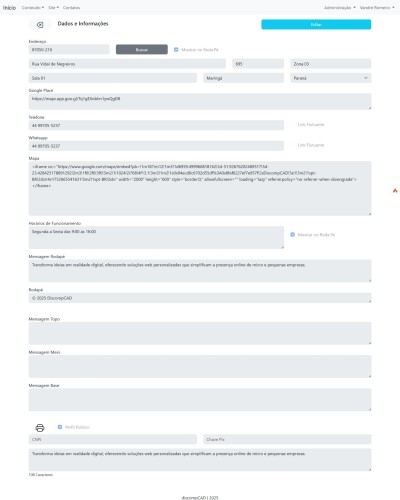The image size is (400, 500).
Task: Click the blue Editar button
Action: coord(316,24)
